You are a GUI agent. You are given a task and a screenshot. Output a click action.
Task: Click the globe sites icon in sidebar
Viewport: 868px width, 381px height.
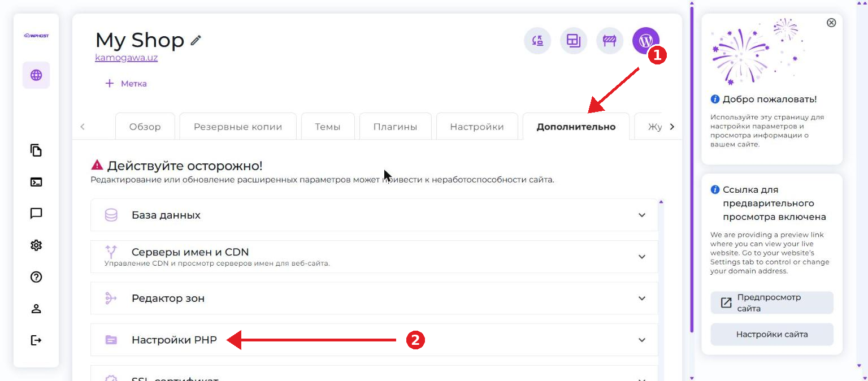[x=36, y=75]
